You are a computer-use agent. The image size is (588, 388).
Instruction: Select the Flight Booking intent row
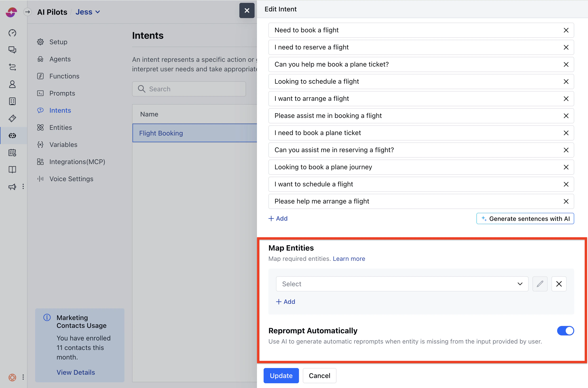(194, 133)
